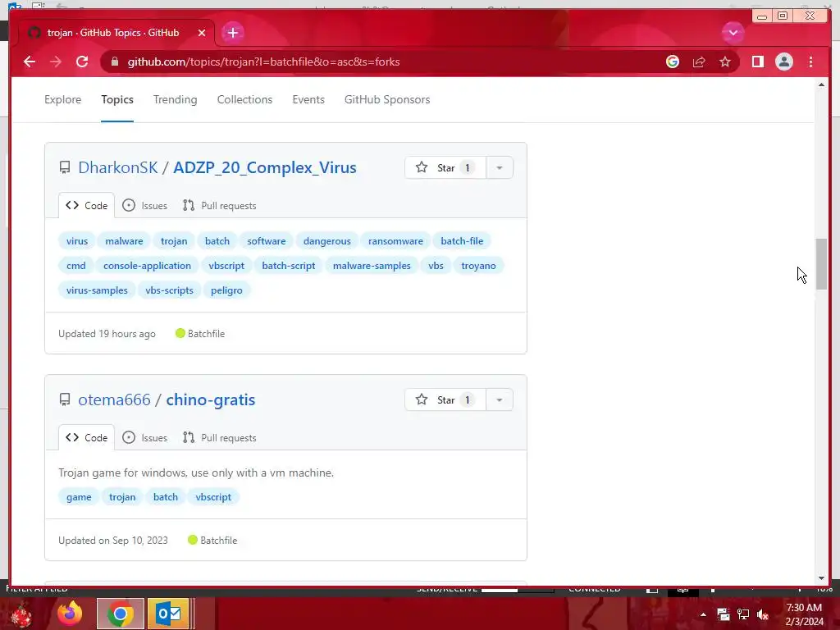Viewport: 840px width, 630px height.
Task: Click the troyano topic tag
Action: [x=479, y=266]
